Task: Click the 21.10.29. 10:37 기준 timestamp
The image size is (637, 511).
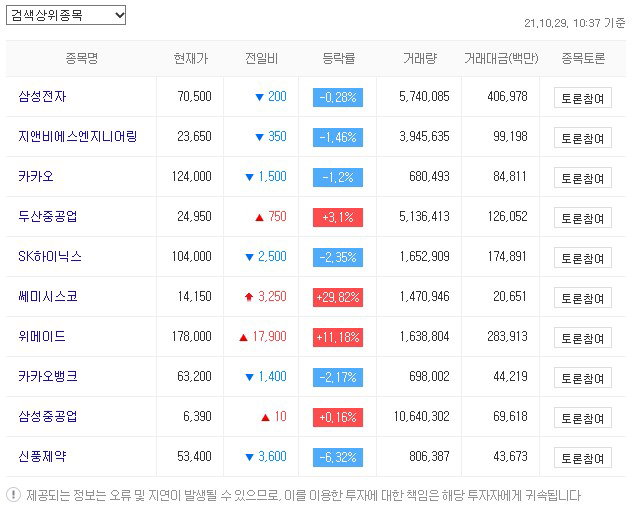Action: click(574, 23)
